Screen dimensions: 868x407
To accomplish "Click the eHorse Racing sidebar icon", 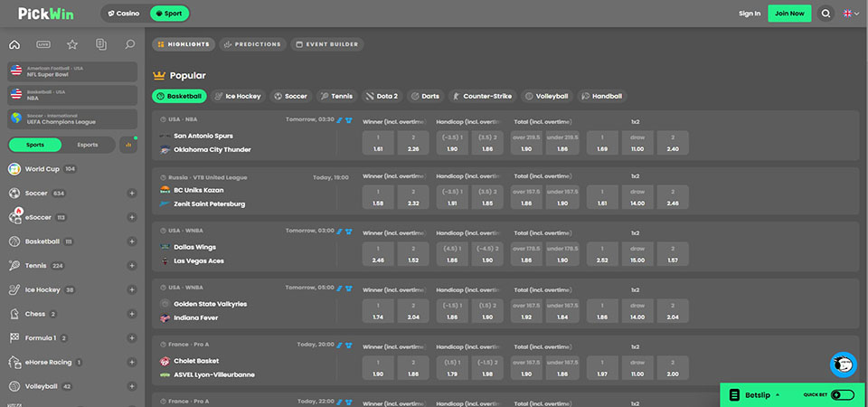I will click(x=14, y=362).
